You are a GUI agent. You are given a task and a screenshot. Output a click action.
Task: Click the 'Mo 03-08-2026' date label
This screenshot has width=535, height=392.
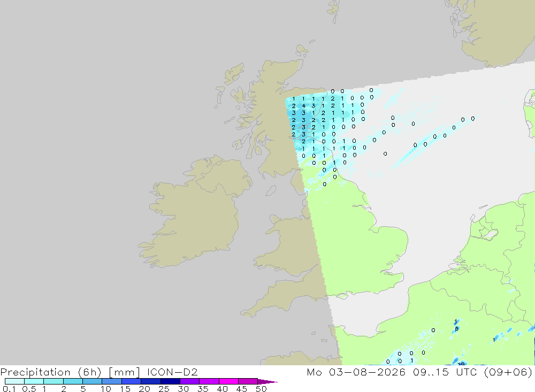pyautogui.click(x=356, y=372)
